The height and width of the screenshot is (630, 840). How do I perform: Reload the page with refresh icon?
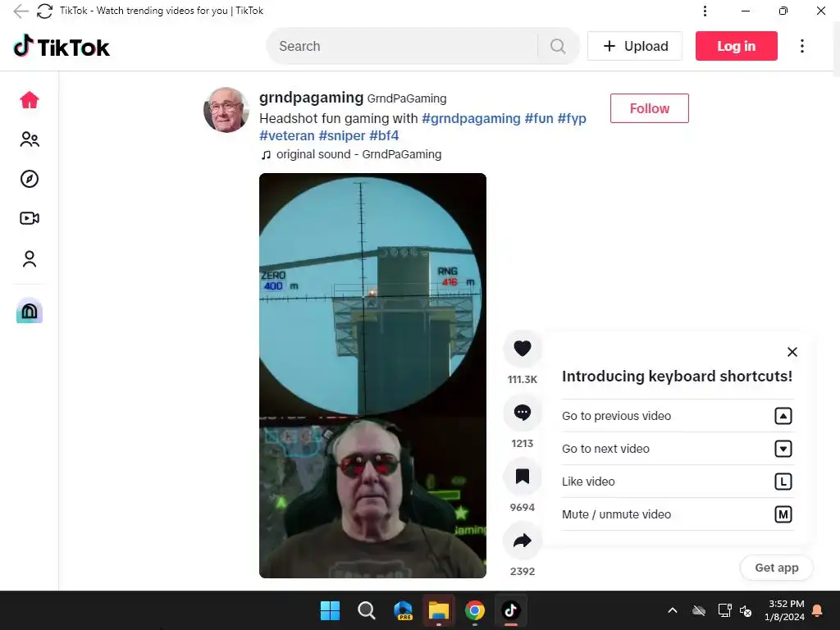pyautogui.click(x=44, y=11)
